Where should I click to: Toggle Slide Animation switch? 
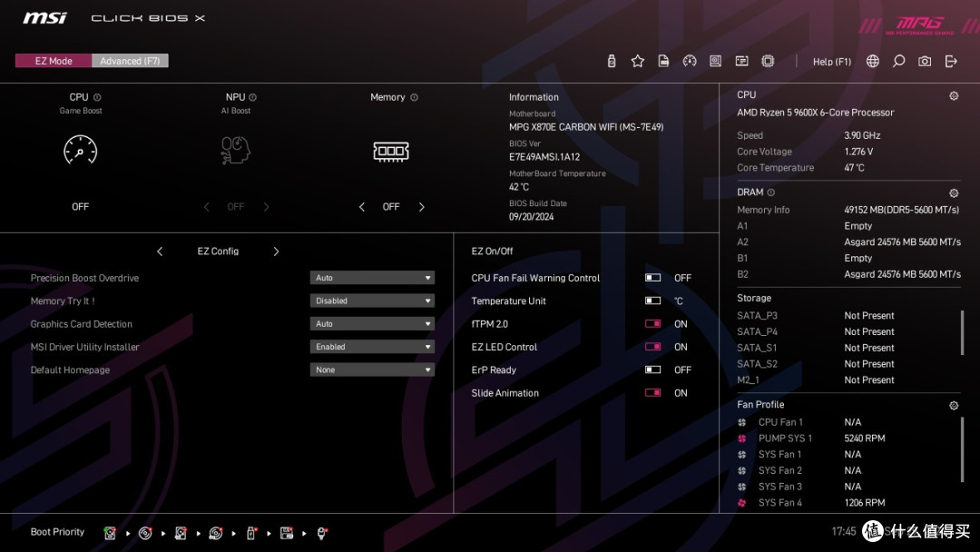[x=652, y=392]
